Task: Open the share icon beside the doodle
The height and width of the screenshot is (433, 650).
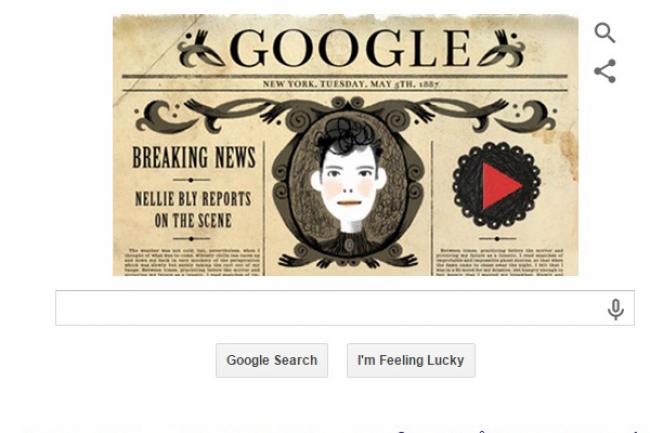Action: point(605,71)
